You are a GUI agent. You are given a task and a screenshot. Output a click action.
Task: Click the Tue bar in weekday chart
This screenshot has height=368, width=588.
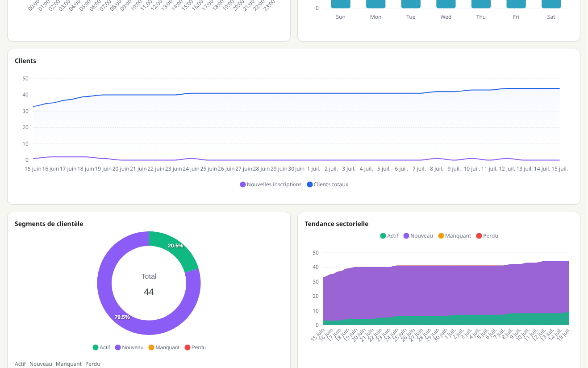(411, 4)
